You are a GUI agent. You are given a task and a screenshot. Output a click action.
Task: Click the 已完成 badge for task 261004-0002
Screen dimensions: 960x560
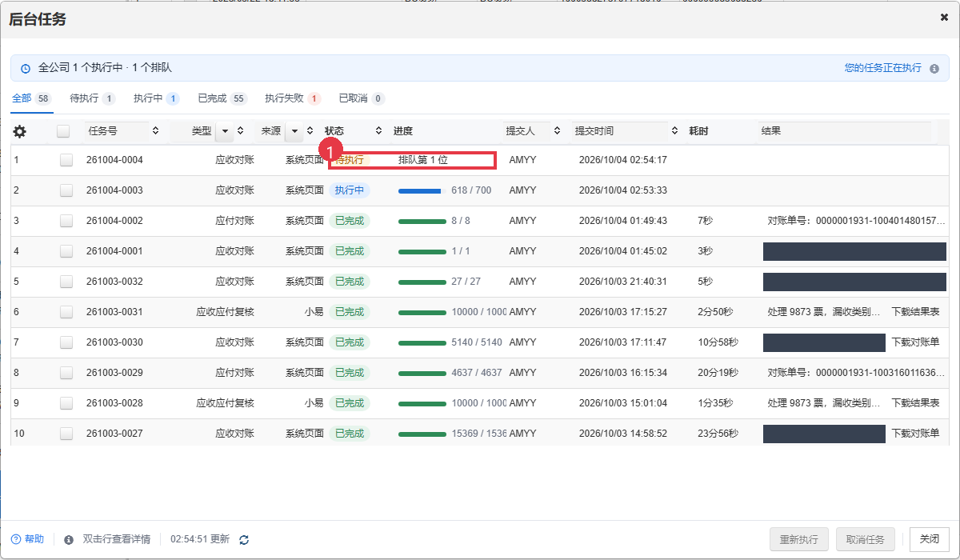[x=350, y=221]
